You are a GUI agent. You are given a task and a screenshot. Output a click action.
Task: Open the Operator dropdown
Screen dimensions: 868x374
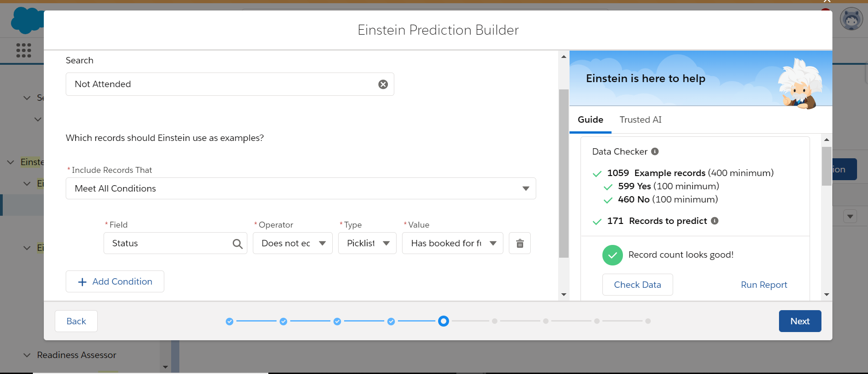[x=293, y=243]
